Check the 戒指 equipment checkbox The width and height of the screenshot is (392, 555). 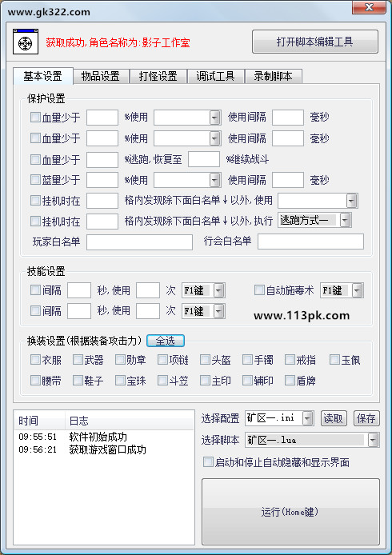(290, 360)
